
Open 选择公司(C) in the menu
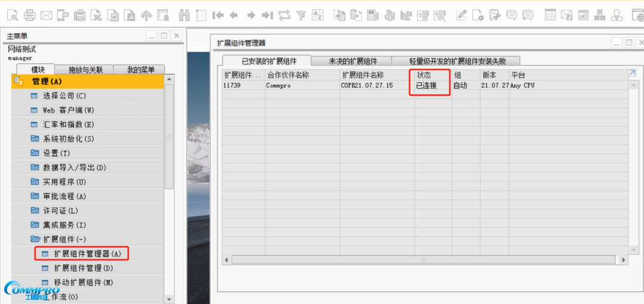(x=64, y=96)
